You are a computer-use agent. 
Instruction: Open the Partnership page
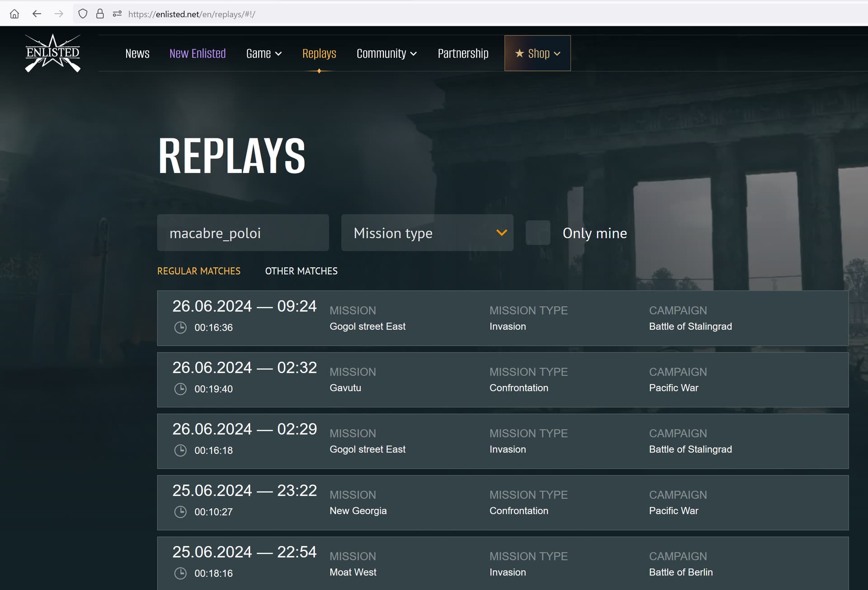point(463,53)
